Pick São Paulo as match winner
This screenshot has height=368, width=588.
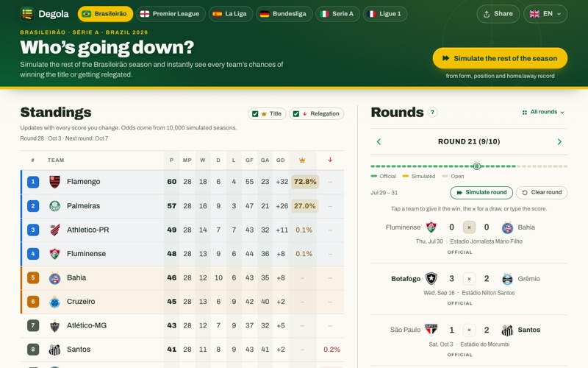405,330
